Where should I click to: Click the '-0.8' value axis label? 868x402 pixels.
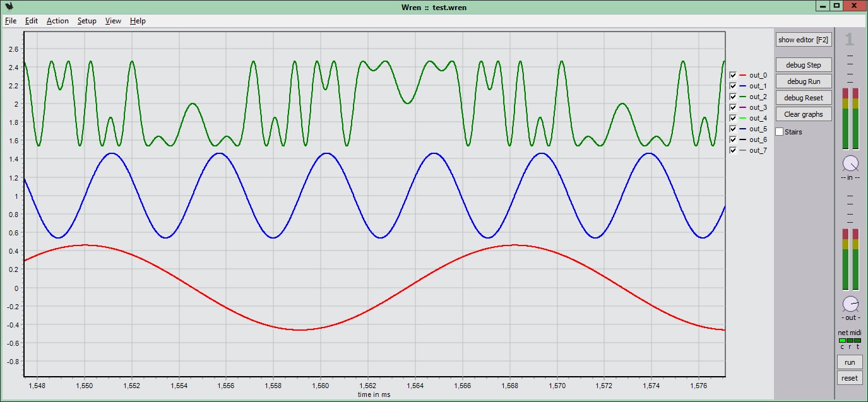[x=12, y=362]
